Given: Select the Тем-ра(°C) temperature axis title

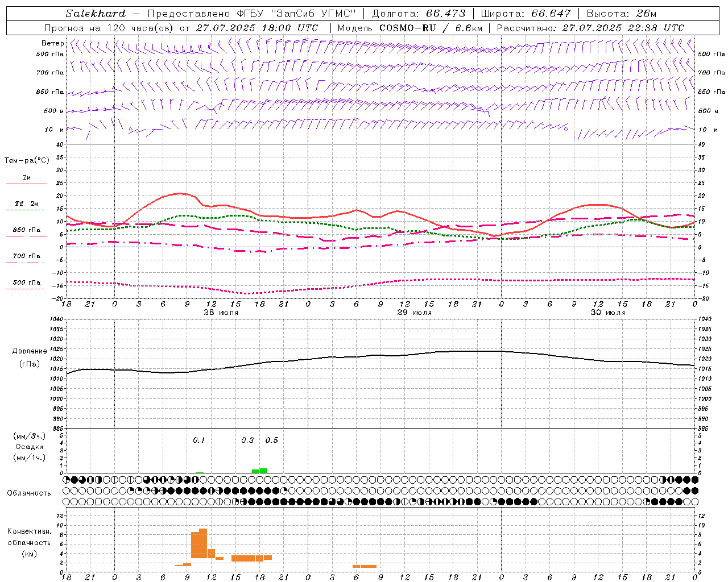Looking at the screenshot, I should coord(27,161).
